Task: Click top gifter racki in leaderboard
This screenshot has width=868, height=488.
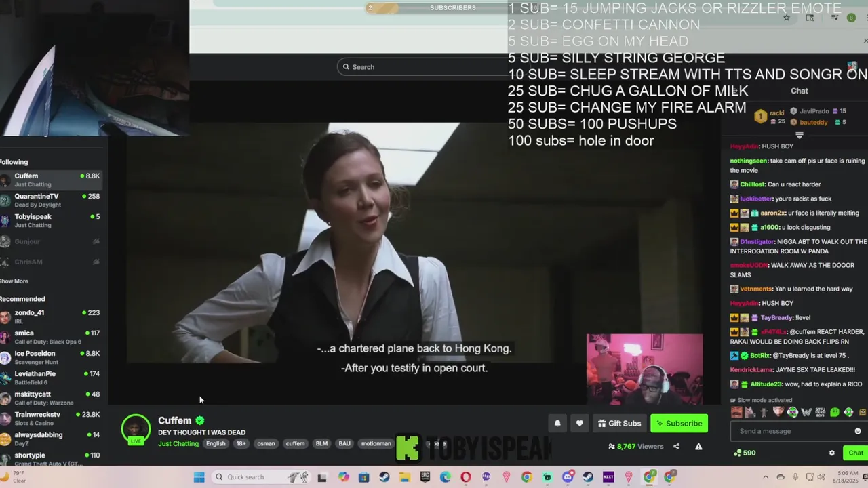Action: 776,113
